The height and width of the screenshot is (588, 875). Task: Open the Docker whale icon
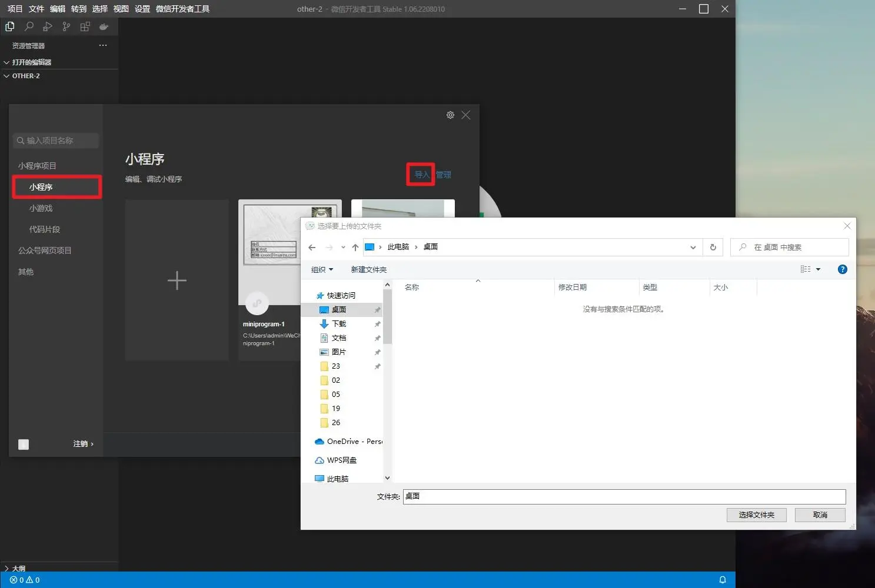pos(104,26)
